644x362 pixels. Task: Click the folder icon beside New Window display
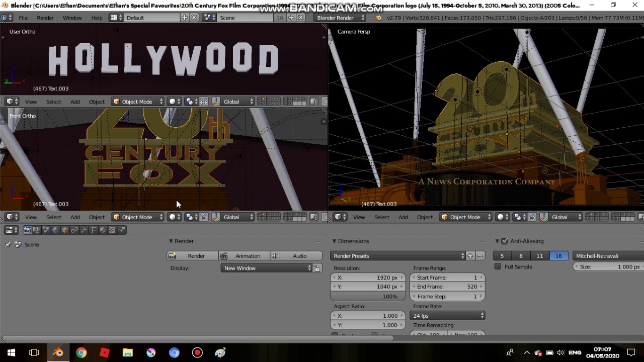coord(317,268)
